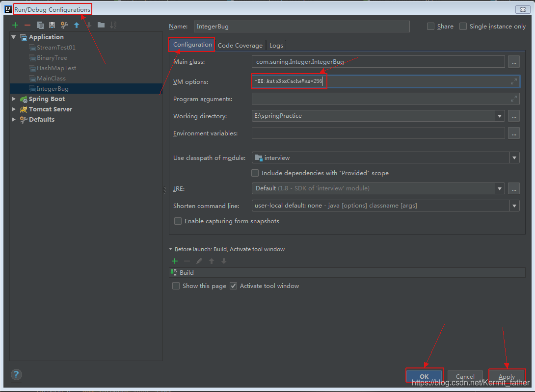The height and width of the screenshot is (392, 535).
Task: Select the StreamTest01 configuration
Action: click(x=56, y=48)
